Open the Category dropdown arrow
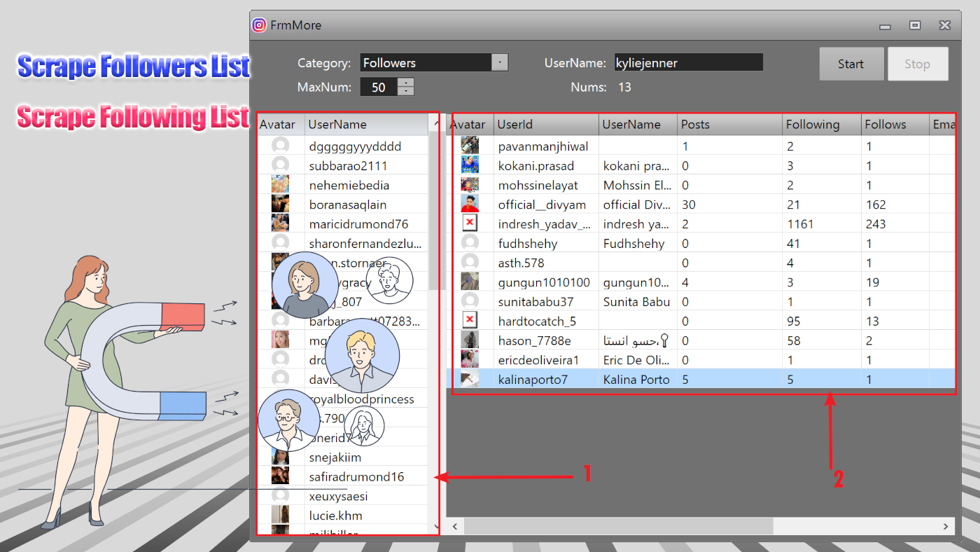Screen dimensions: 980x552 [499, 63]
